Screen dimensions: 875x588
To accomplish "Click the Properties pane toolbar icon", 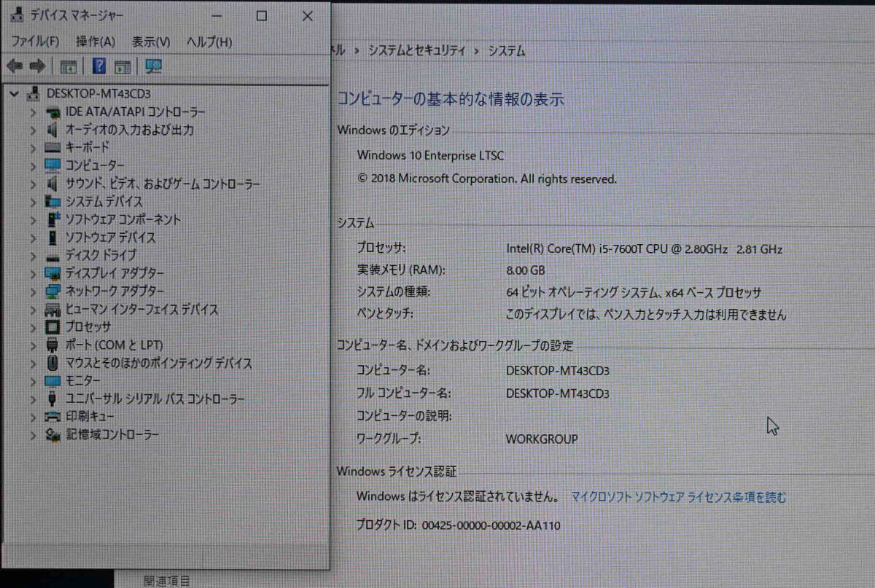I will click(x=122, y=66).
